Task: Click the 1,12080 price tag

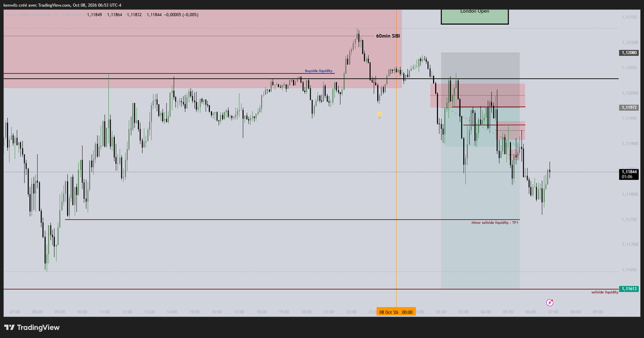Action: click(628, 53)
